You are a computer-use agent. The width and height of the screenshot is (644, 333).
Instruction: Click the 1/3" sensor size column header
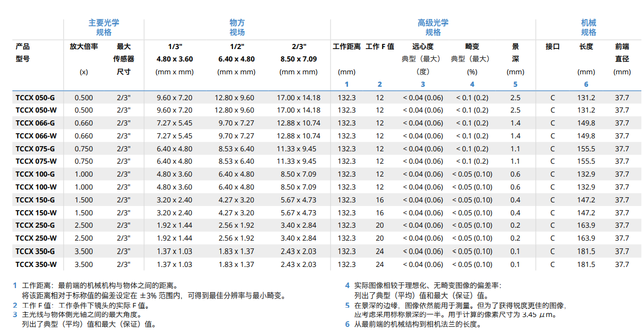175,46
